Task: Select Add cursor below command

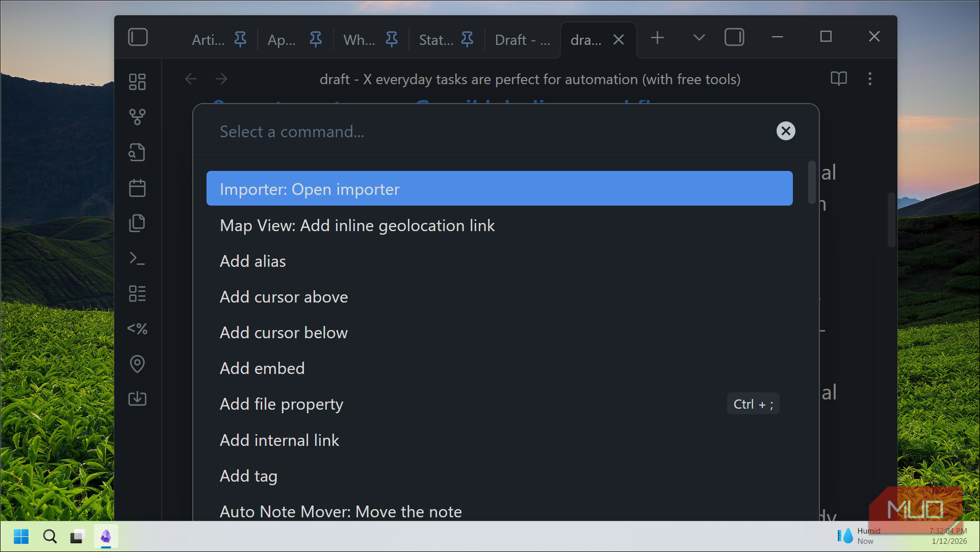Action: [x=499, y=333]
